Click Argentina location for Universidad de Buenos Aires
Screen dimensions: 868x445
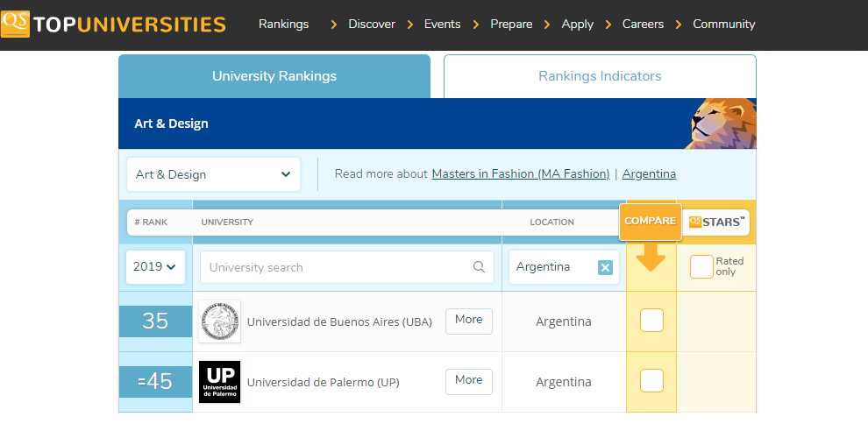[564, 321]
